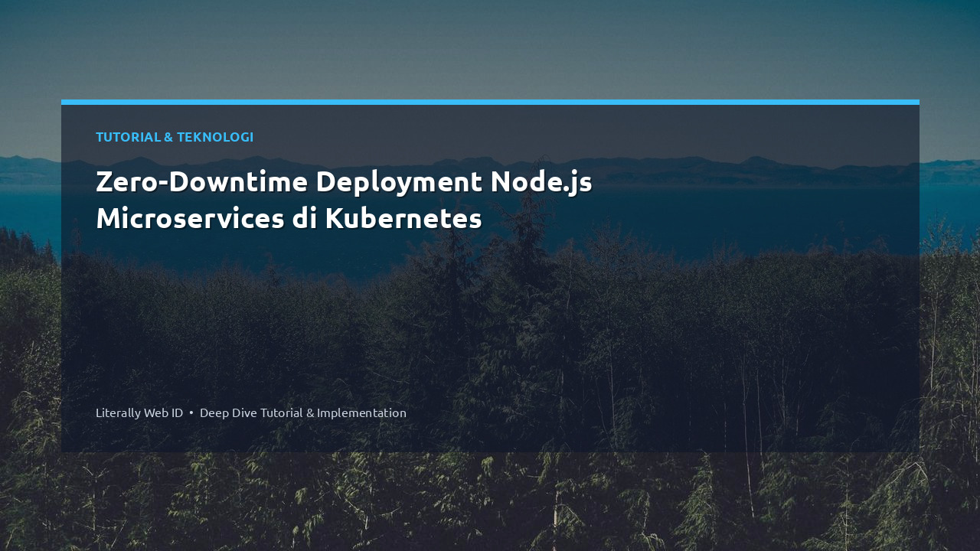
Task: Click the 'Microservices di Kubernetes' title line
Action: 289,219
